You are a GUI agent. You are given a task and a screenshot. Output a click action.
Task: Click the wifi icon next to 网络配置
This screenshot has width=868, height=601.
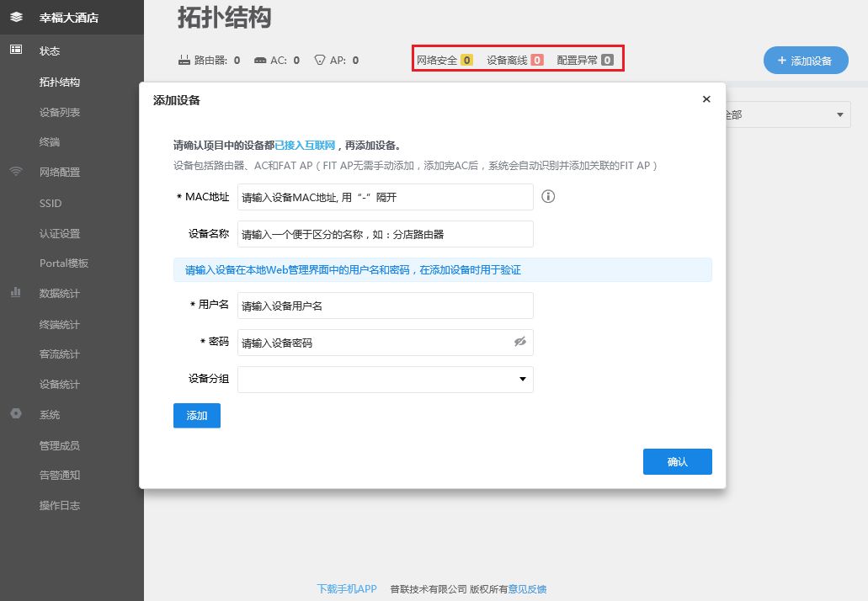click(16, 170)
